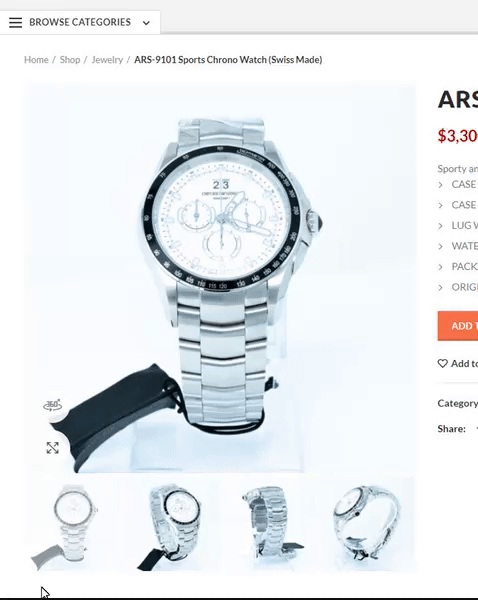
Task: Open the 360 degree product view
Action: [52, 405]
